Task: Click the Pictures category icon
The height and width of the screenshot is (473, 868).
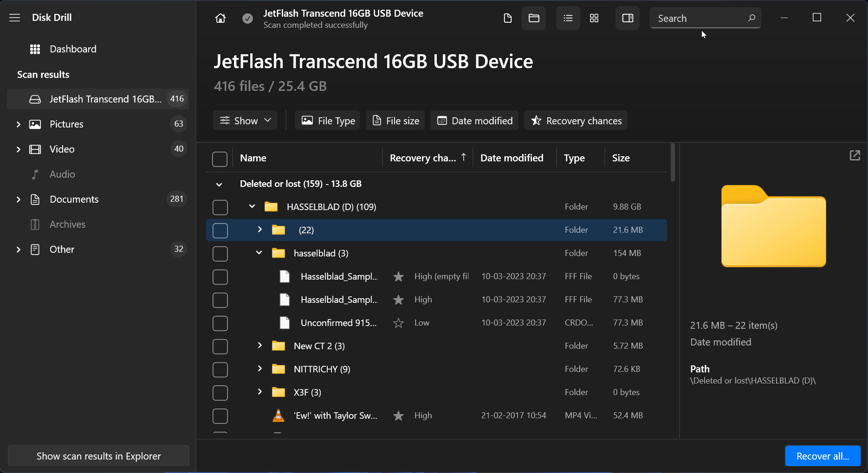Action: 35,124
